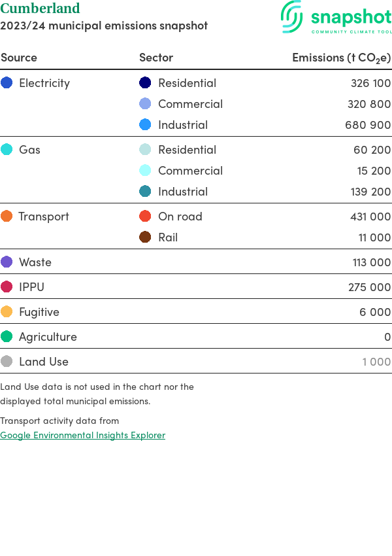Click the Transport source orange dot
The height and width of the screenshot is (556, 392).
pyautogui.click(x=7, y=217)
